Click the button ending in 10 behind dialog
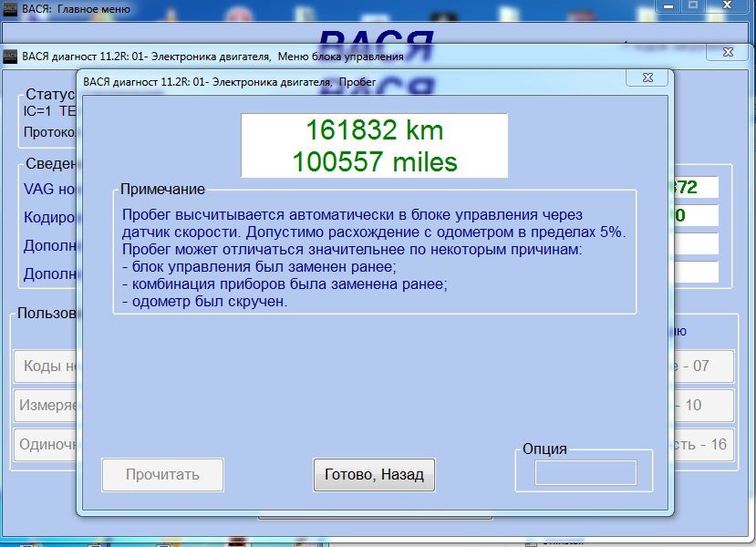This screenshot has height=547, width=756. pyautogui.click(x=703, y=406)
